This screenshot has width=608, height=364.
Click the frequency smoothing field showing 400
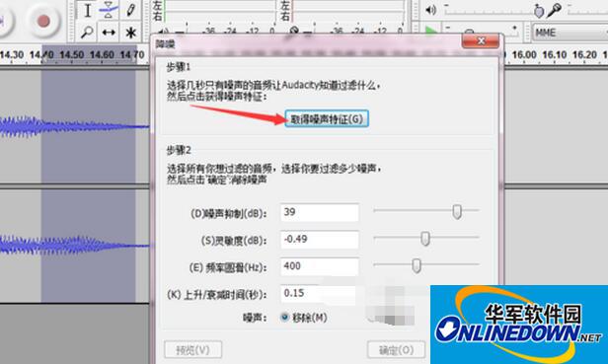[x=320, y=266]
